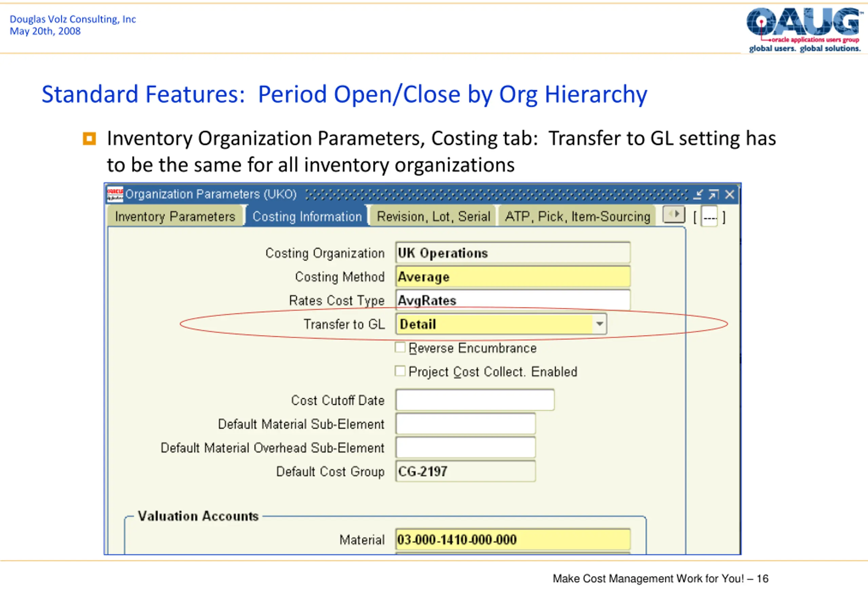The height and width of the screenshot is (601, 868).
Task: Close the Organization Parameters (UKO) window
Action: (729, 195)
